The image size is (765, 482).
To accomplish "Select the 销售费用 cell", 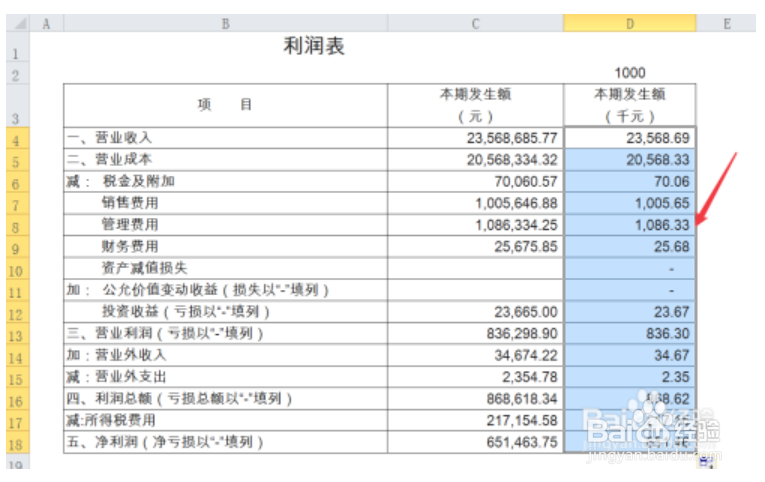I will tap(225, 203).
